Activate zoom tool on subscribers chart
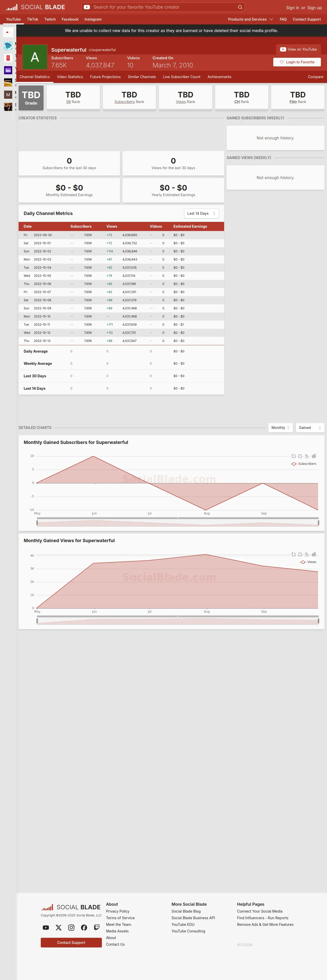 [x=293, y=456]
